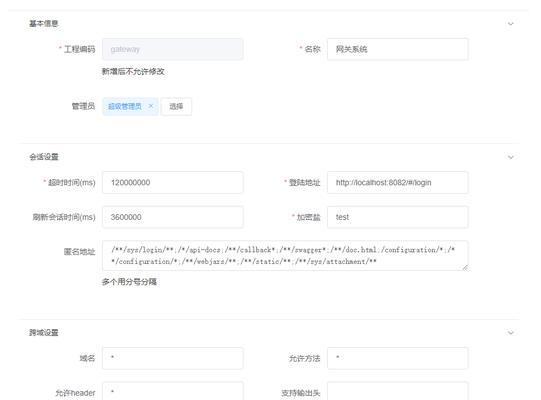Click the 多个用分号分隔 hint text
Viewport: 541px width, 400px height.
[x=129, y=282]
